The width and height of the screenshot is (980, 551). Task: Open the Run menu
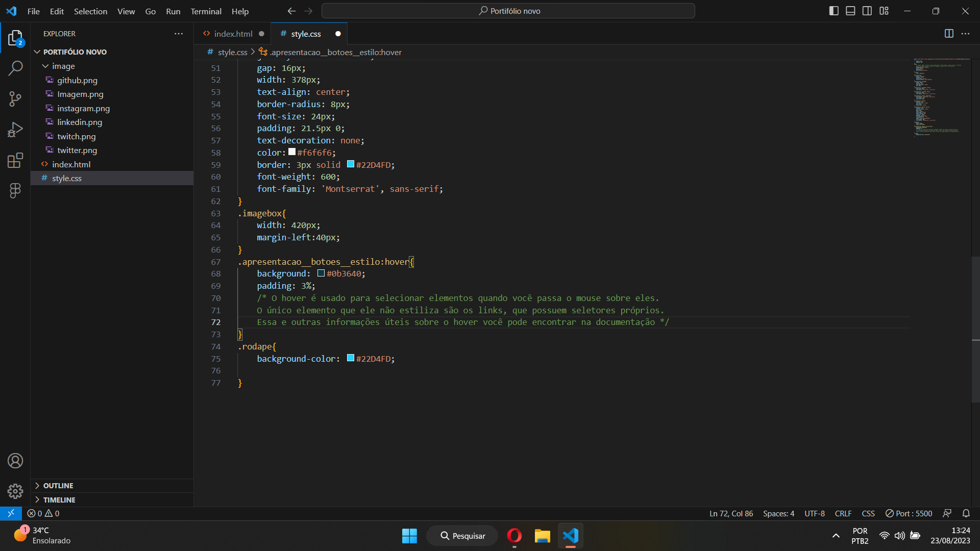click(173, 11)
